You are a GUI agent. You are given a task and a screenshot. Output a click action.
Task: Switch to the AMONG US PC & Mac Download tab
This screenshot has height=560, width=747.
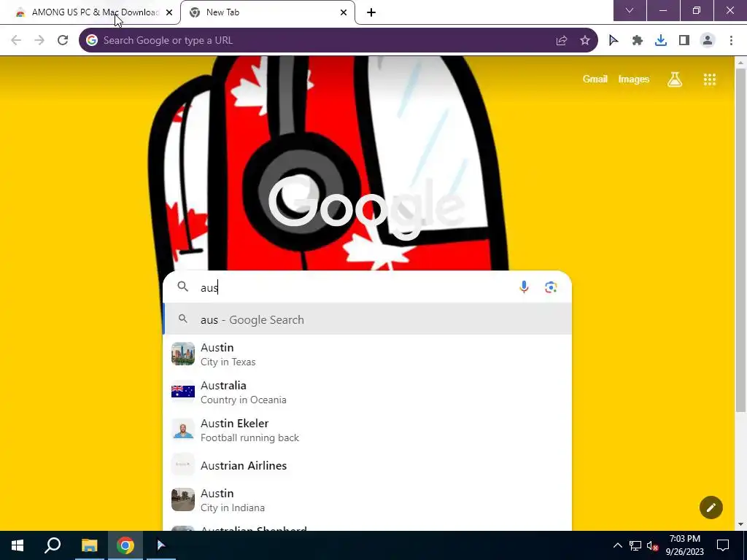[90, 12]
